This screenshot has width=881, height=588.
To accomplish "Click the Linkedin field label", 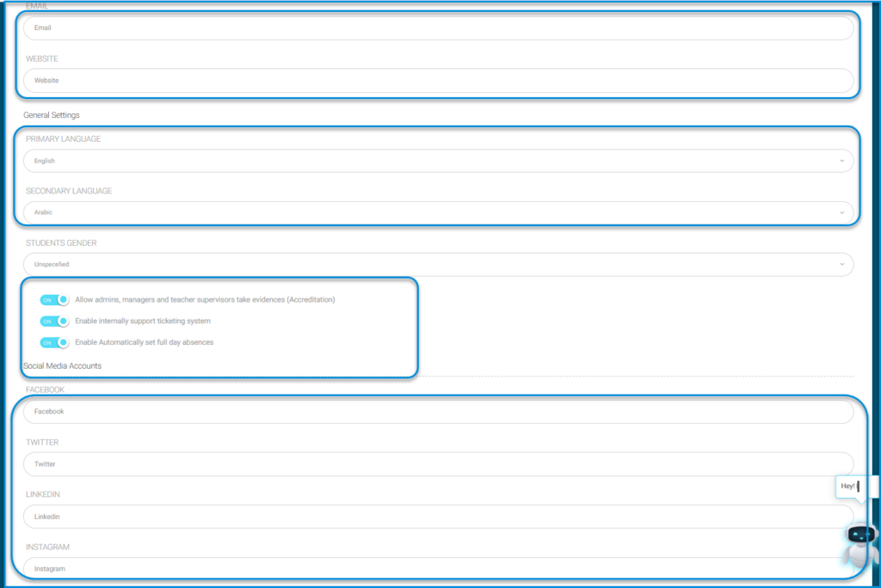I will click(x=43, y=495).
